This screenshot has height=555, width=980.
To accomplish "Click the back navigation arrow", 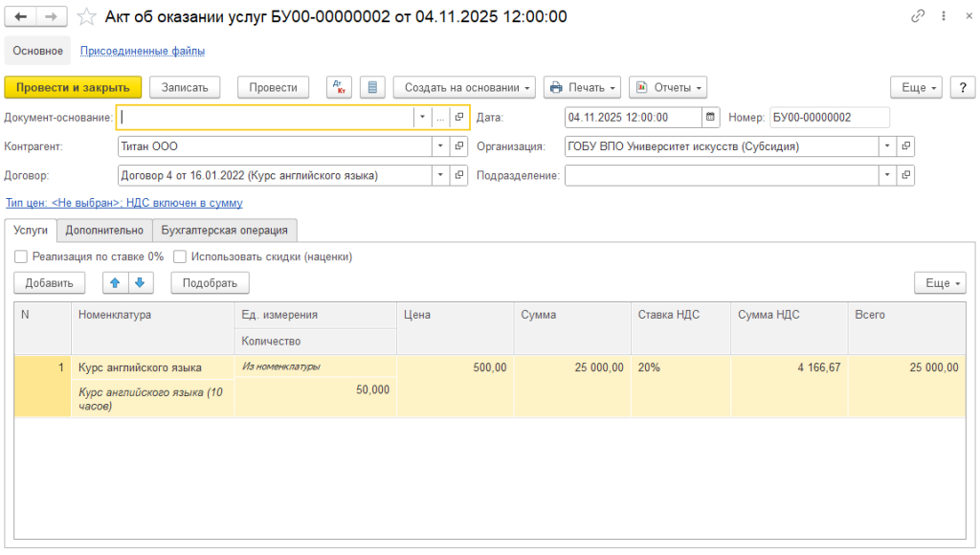I will coord(21,17).
